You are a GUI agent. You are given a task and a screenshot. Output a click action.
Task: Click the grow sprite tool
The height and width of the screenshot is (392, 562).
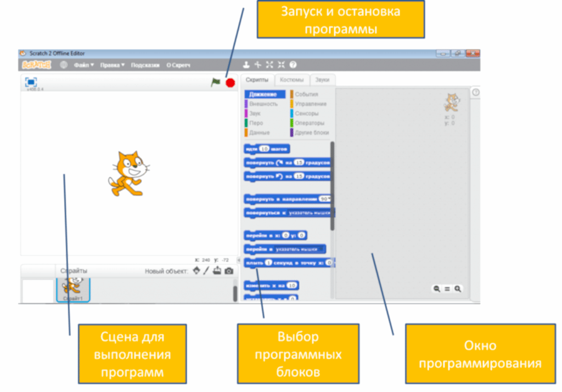[269, 64]
